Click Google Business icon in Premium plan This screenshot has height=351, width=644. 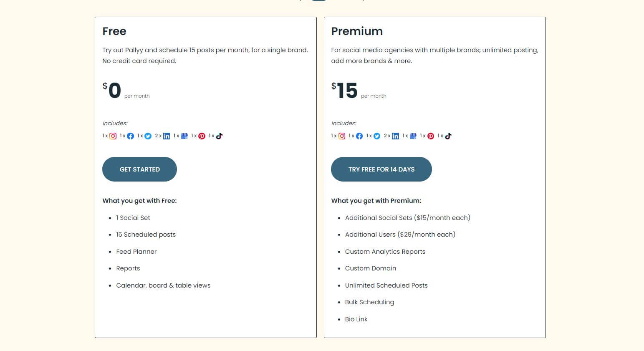413,136
